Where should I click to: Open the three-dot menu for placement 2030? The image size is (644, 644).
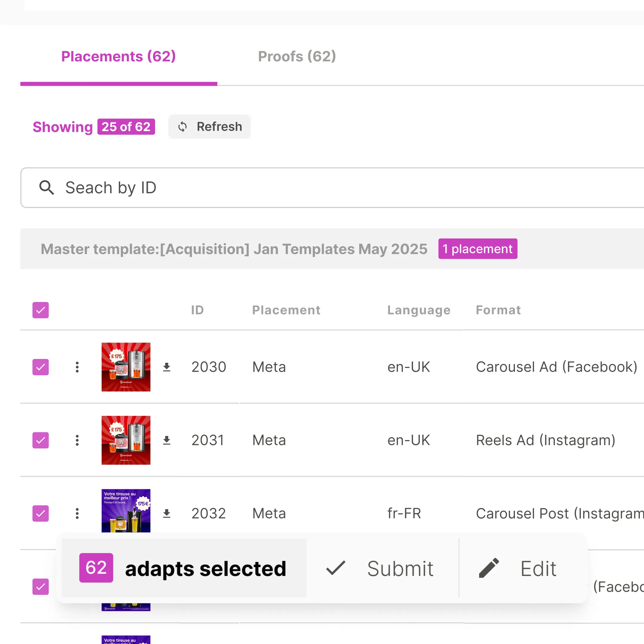(x=77, y=367)
